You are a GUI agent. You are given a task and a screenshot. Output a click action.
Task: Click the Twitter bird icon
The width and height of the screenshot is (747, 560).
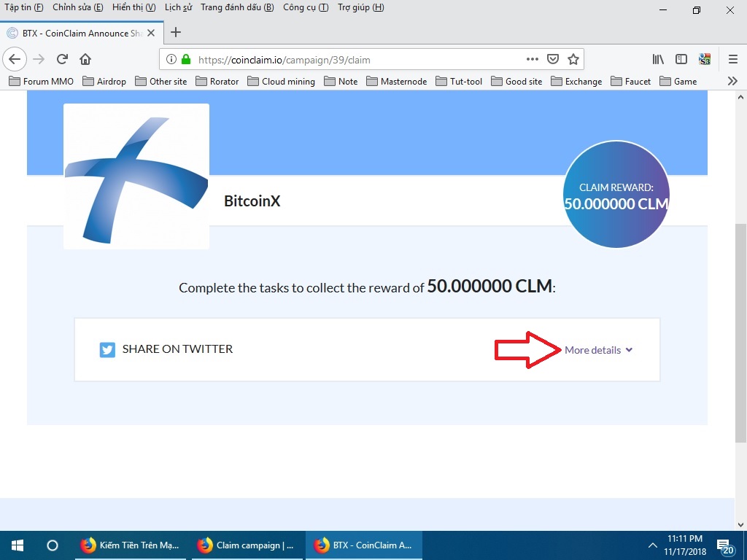107,349
